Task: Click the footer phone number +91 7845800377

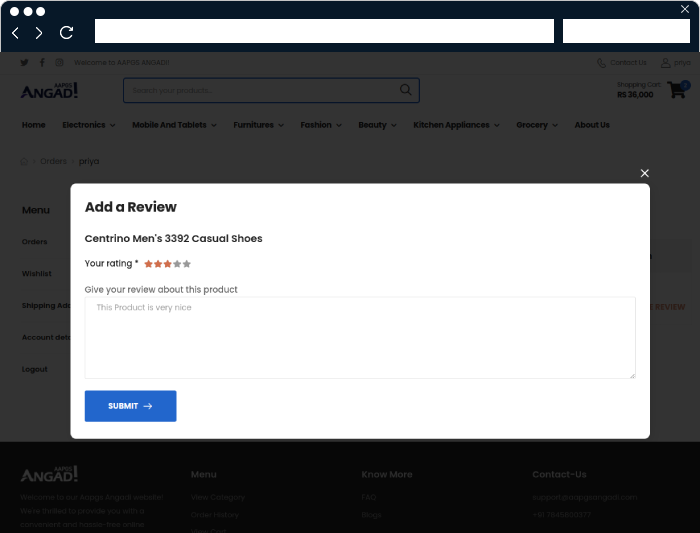Action: coord(562,515)
